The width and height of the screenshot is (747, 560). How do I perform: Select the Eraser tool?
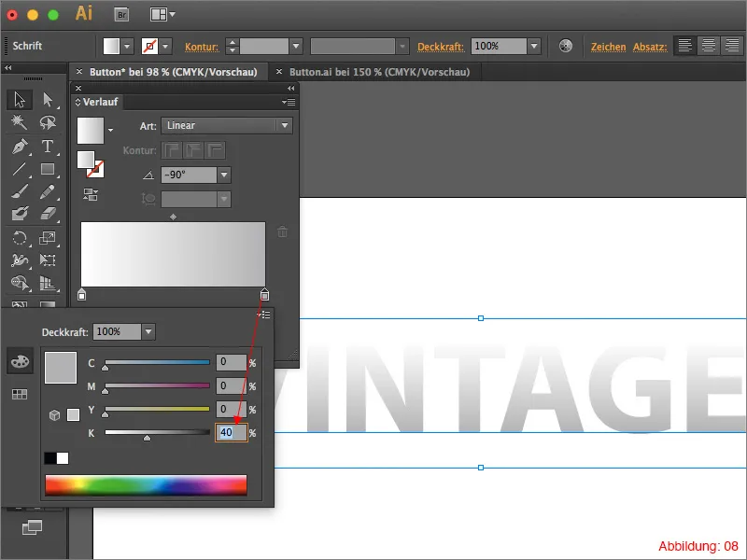pos(48,214)
